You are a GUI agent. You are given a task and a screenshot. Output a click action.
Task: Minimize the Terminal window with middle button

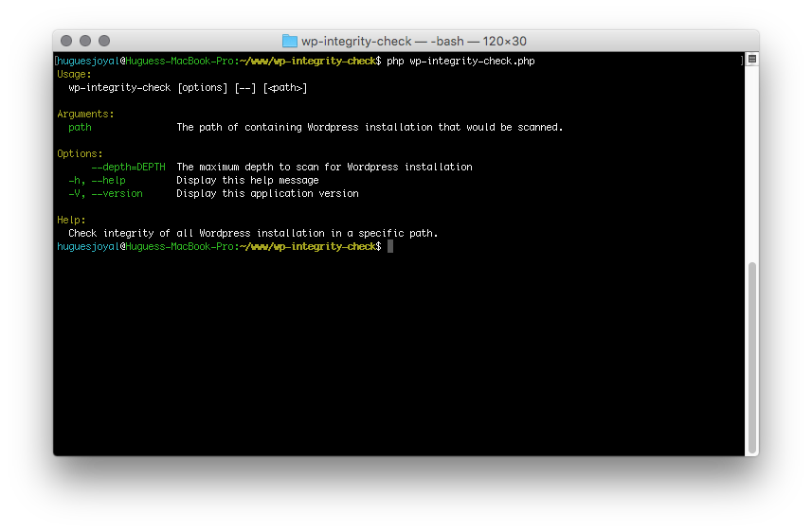(85, 41)
